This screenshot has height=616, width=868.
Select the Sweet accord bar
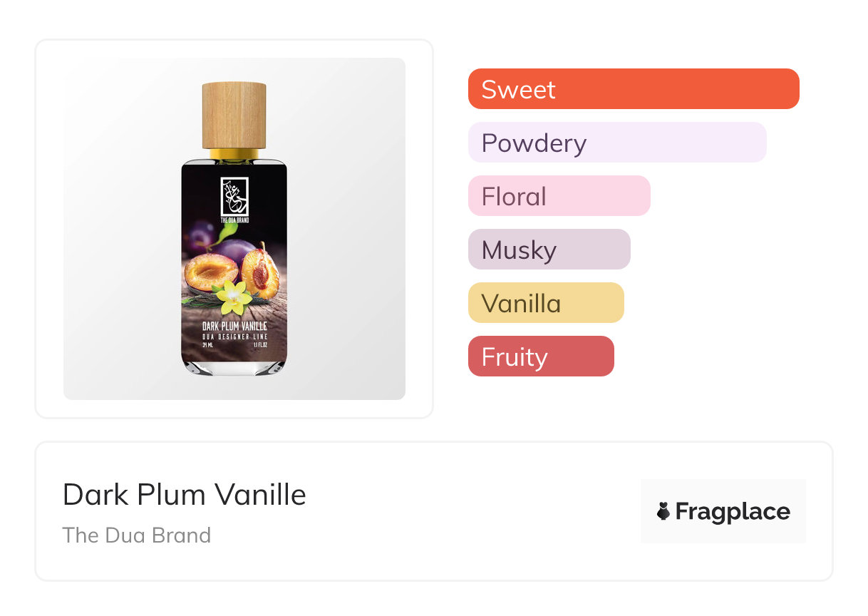point(633,89)
